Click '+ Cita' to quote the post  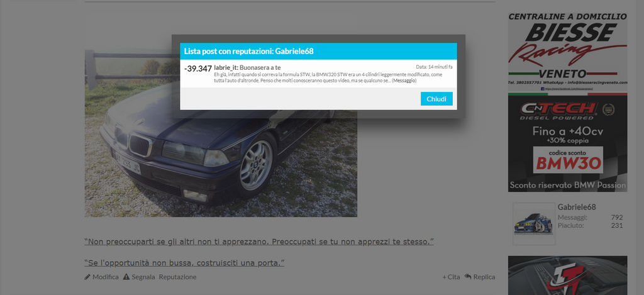click(x=451, y=277)
